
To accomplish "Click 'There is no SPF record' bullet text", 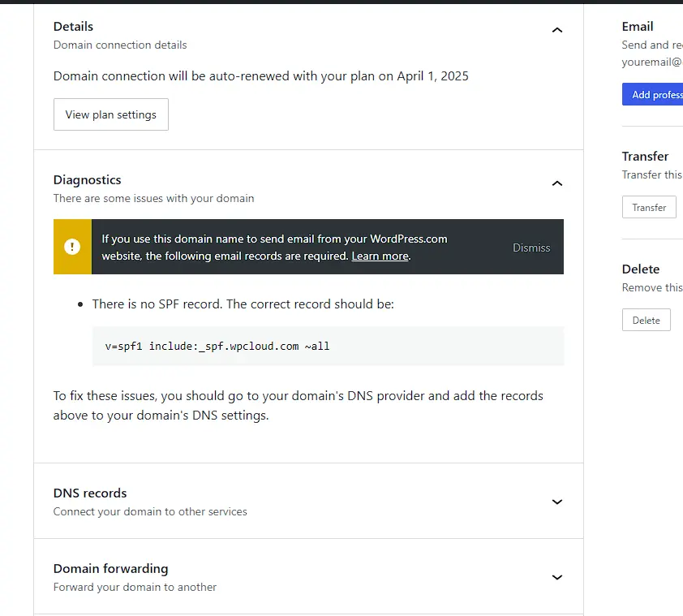I will click(x=243, y=304).
